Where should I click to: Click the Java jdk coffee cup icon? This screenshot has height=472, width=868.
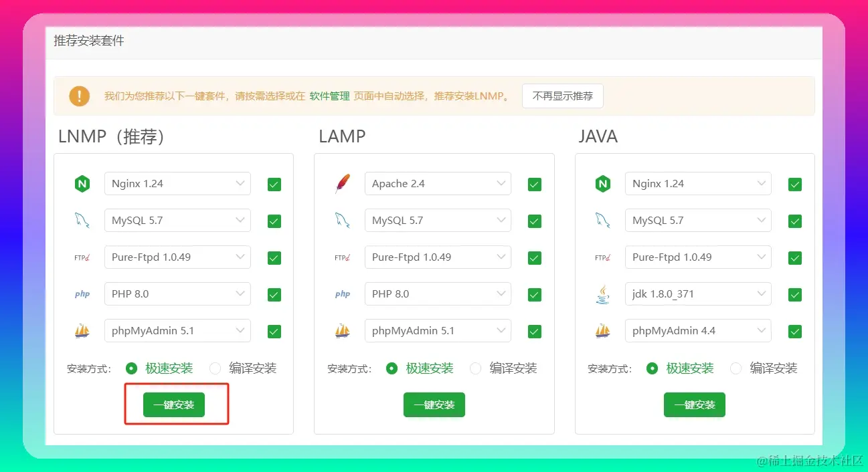(602, 293)
